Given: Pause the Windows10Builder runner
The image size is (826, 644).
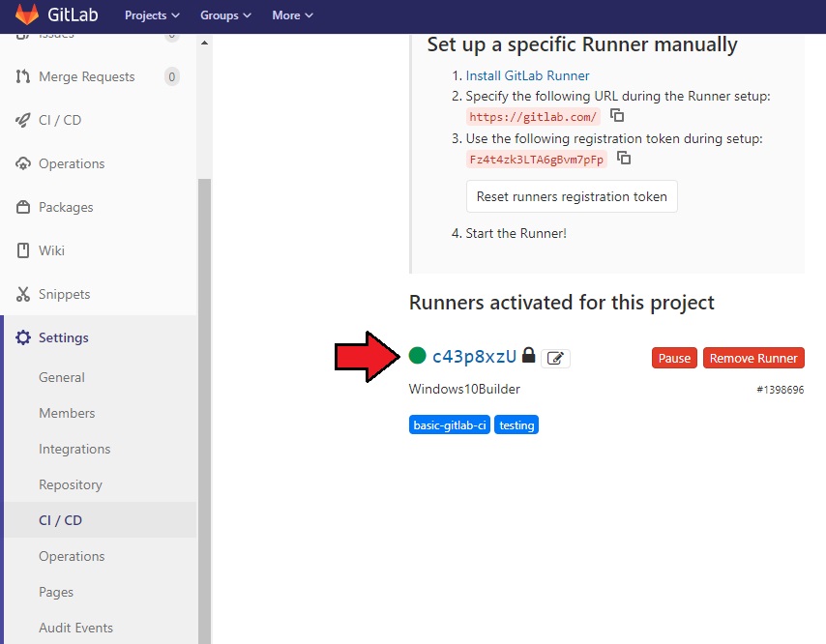Looking at the screenshot, I should click(x=674, y=358).
